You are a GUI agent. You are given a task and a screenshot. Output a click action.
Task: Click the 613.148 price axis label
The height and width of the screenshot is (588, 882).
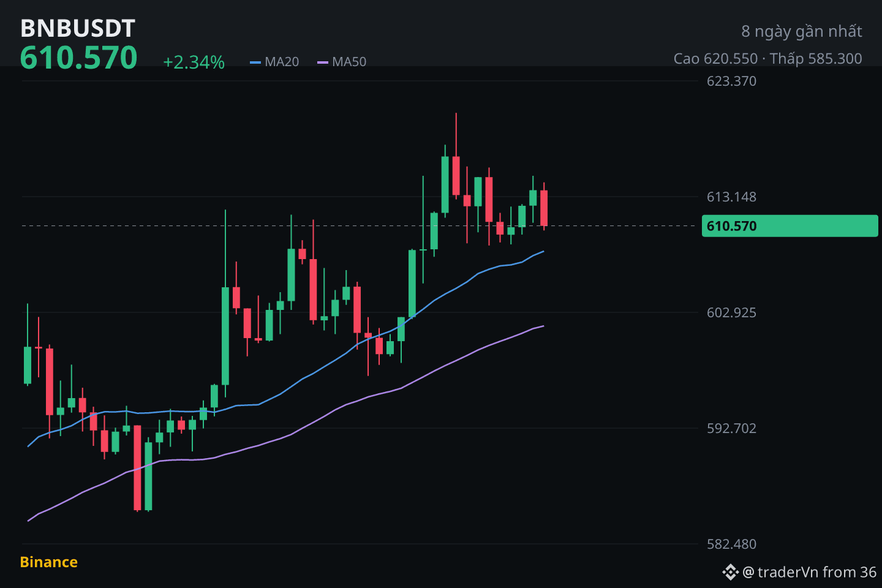[731, 197]
